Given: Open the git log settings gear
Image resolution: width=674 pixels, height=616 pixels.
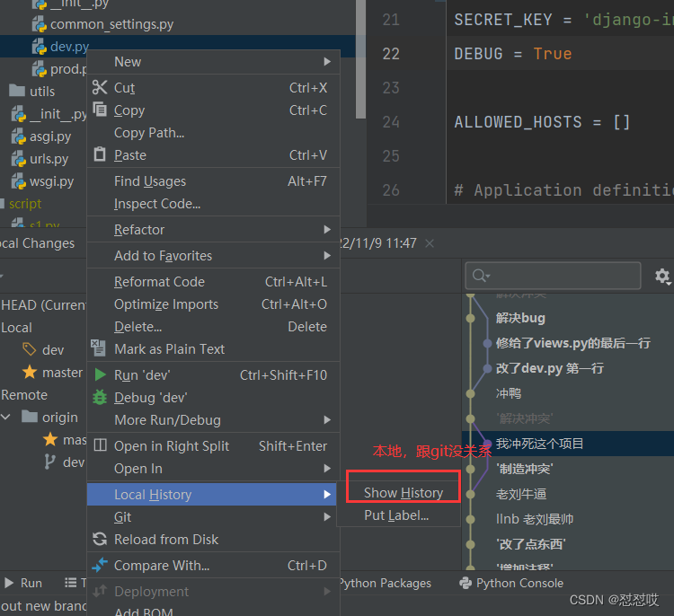Looking at the screenshot, I should tap(662, 276).
